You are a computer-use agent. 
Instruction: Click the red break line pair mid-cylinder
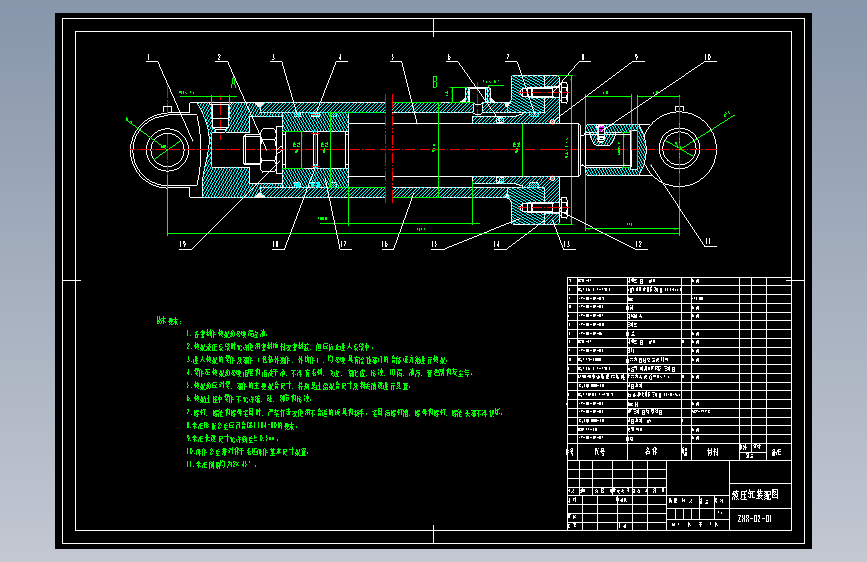click(389, 148)
